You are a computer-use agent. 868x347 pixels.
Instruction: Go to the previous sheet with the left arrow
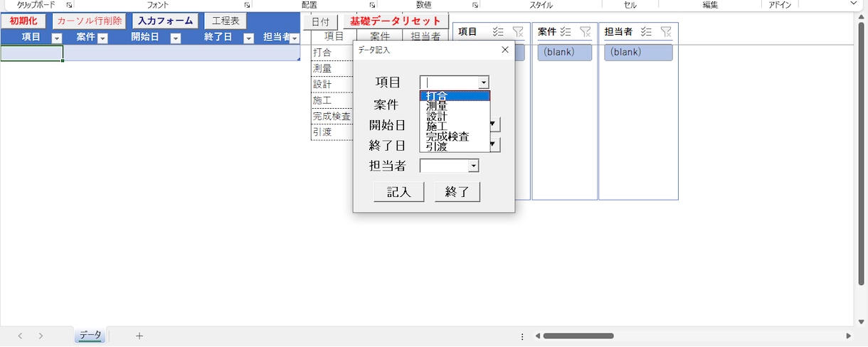point(20,336)
